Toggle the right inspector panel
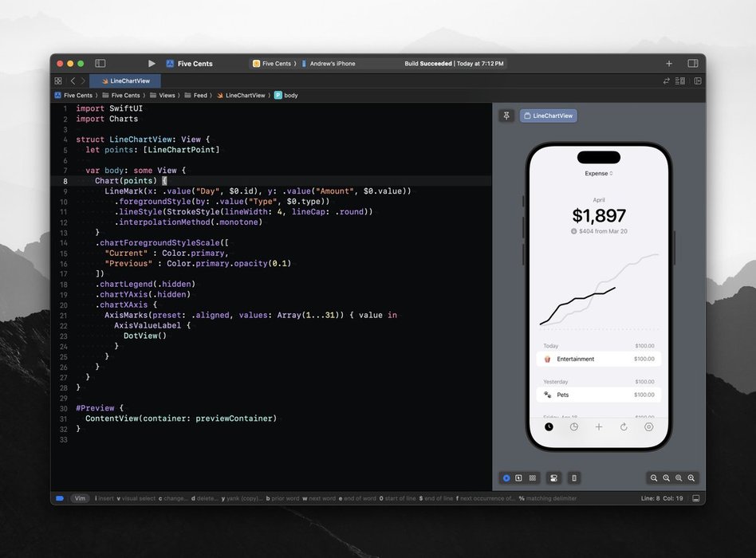 (x=692, y=63)
